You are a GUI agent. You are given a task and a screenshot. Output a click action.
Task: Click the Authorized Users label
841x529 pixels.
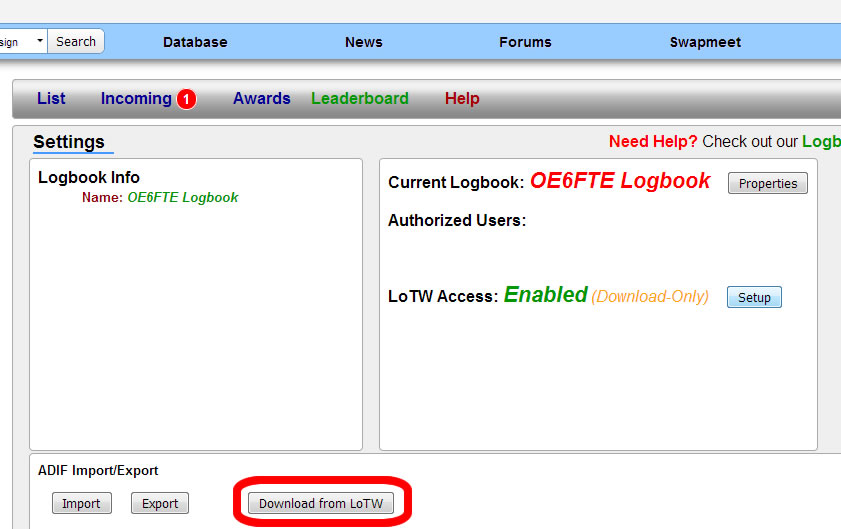(x=457, y=221)
